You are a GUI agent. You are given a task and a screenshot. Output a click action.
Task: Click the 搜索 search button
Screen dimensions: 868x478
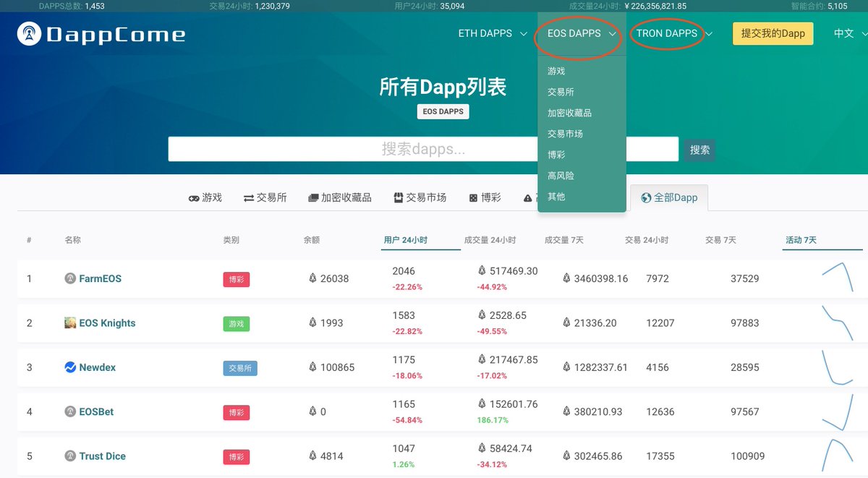tap(699, 150)
